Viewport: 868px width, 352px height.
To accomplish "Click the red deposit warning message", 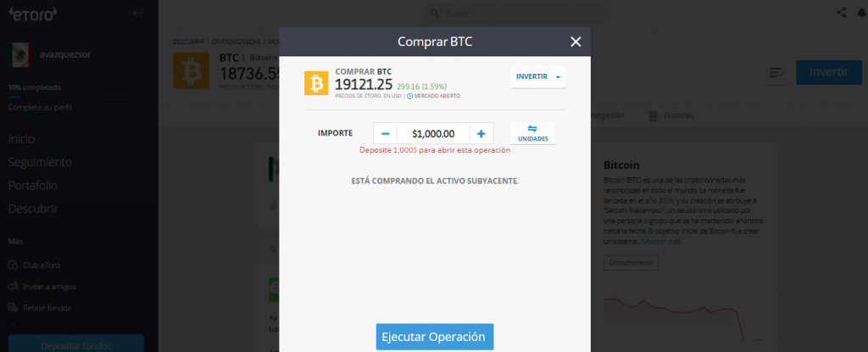I will (x=435, y=150).
